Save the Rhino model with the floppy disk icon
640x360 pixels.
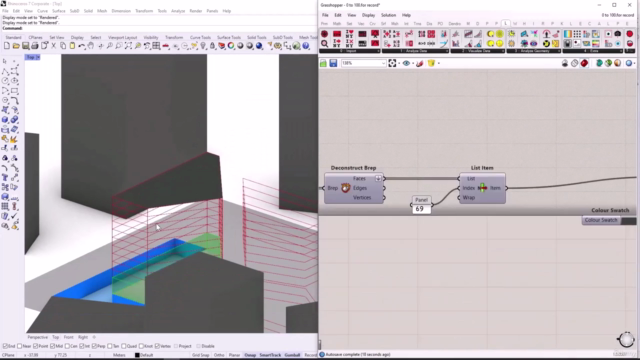(x=25, y=46)
